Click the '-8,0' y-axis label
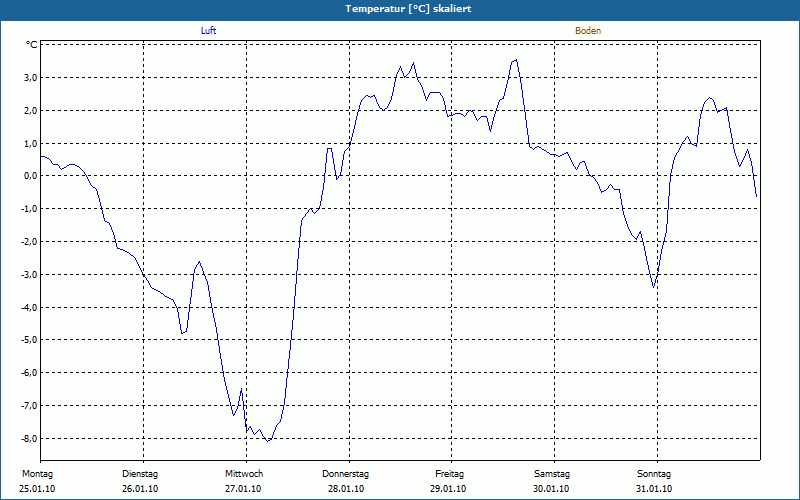This screenshot has height=500, width=800. tap(30, 438)
